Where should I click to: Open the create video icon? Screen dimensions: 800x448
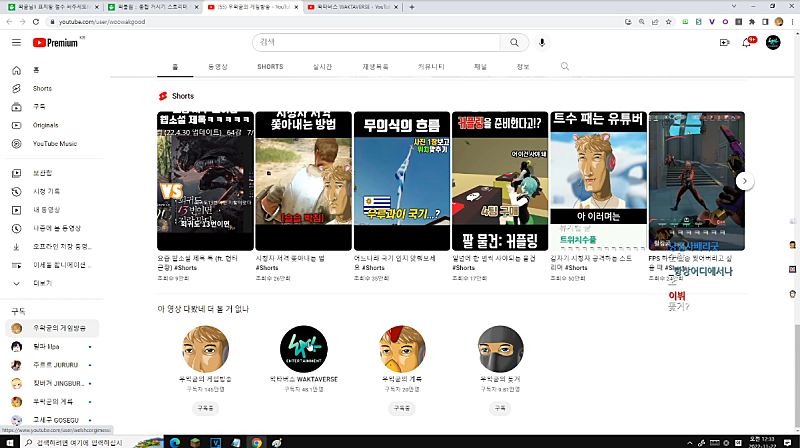(x=724, y=42)
